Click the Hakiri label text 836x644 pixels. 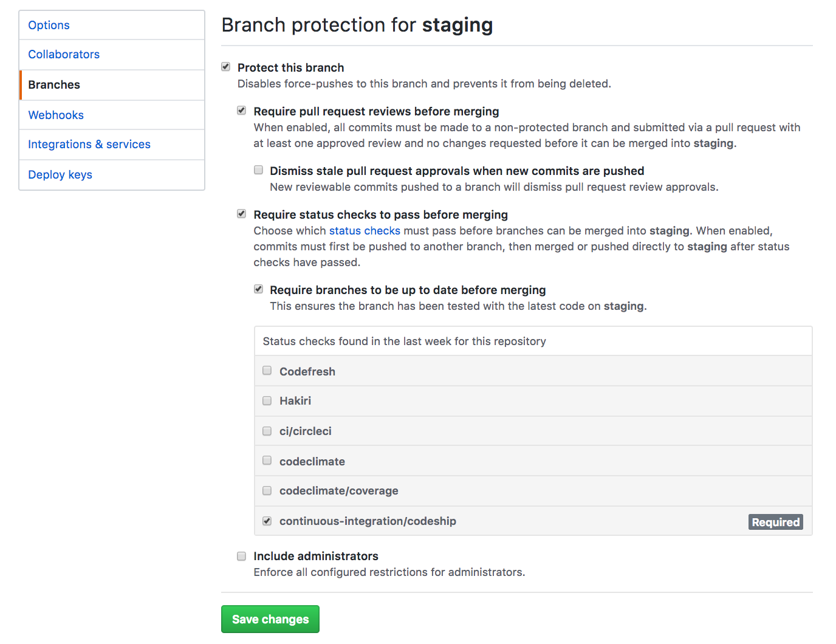click(x=295, y=400)
